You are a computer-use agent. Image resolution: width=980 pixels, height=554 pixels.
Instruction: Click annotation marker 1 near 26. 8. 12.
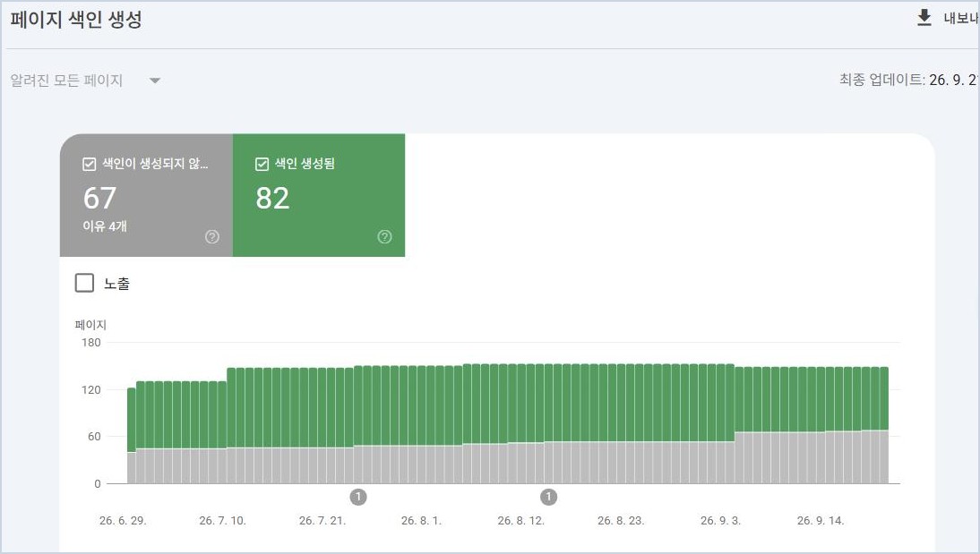pos(548,497)
